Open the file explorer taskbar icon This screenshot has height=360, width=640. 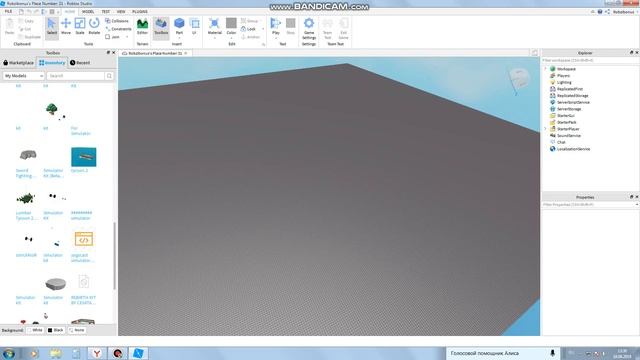pos(55,353)
